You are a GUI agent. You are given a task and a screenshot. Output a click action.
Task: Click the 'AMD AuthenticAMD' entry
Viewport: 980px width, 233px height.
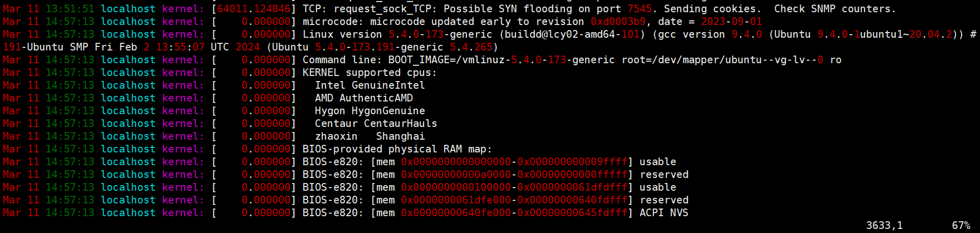tap(363, 98)
